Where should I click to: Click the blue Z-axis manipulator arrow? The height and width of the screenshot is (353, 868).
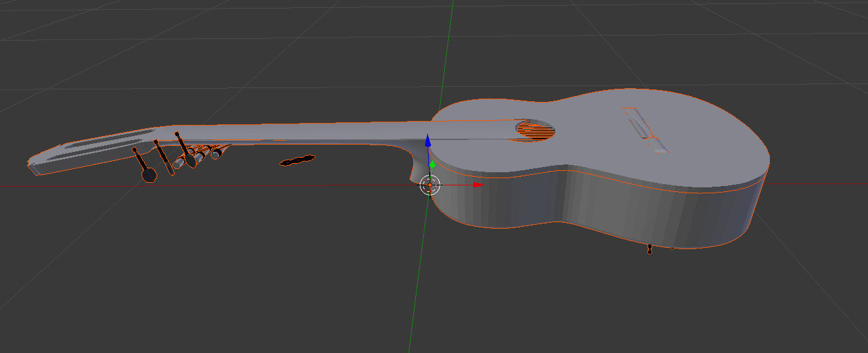point(428,140)
